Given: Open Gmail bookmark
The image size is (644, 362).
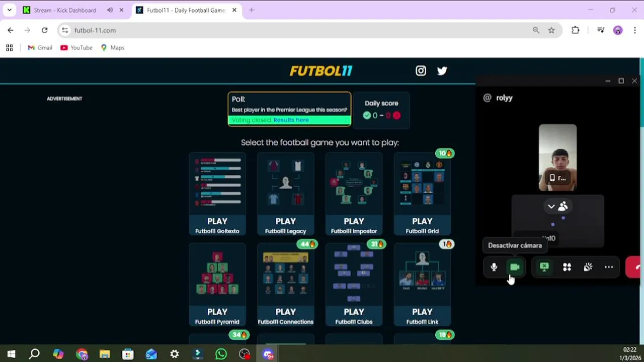Looking at the screenshot, I should point(40,48).
